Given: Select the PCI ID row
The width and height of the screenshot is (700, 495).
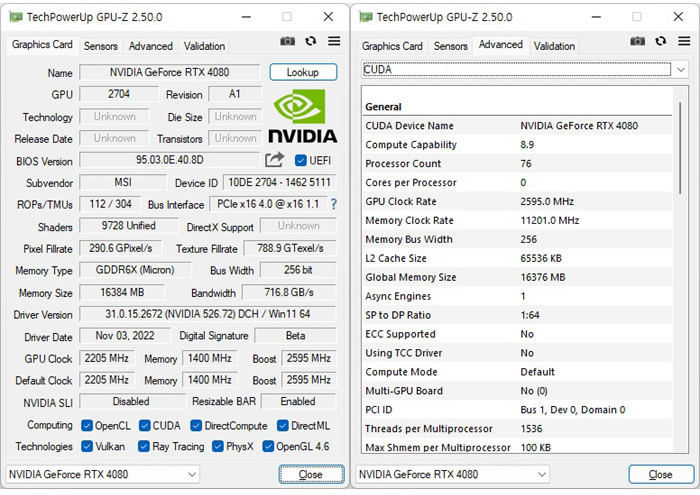Looking at the screenshot, I should point(517,410).
